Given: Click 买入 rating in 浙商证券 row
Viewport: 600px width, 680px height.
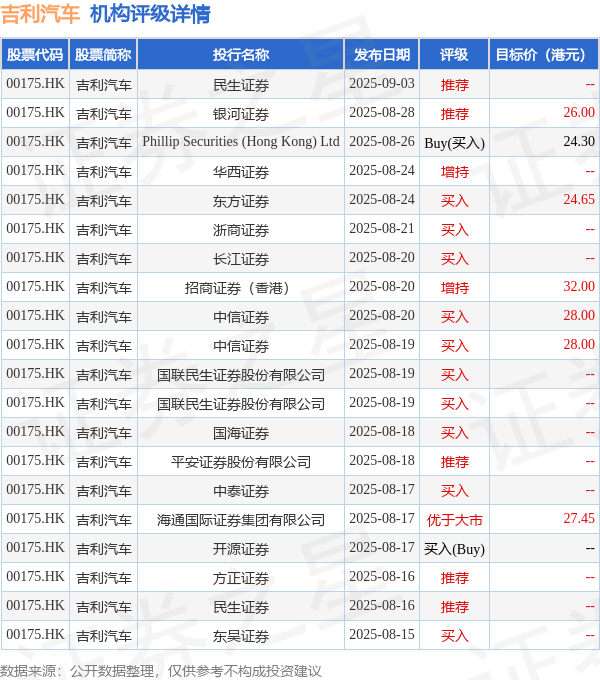Looking at the screenshot, I should [454, 230].
